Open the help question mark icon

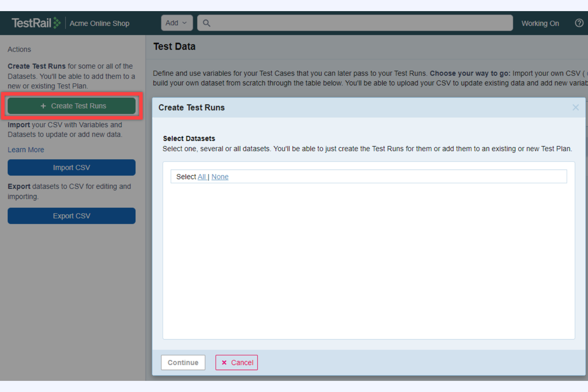[579, 23]
